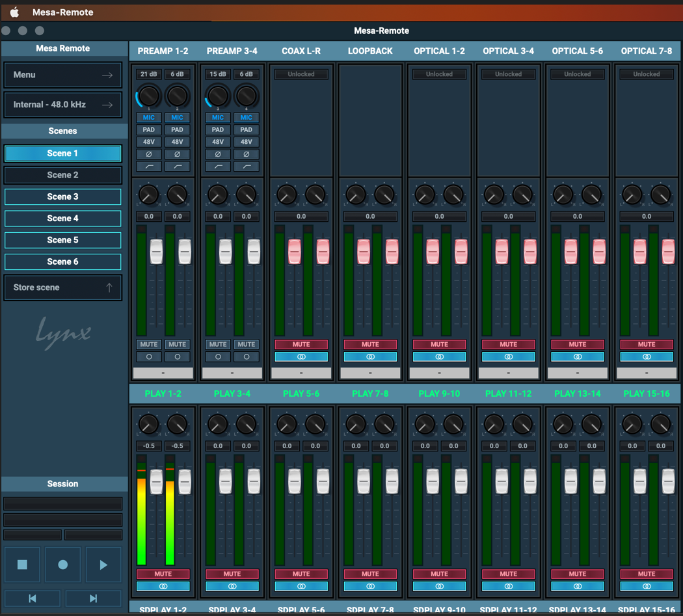This screenshot has width=683, height=616.
Task: Click the 21 dB gain knob for preamp 1
Action: point(149,96)
